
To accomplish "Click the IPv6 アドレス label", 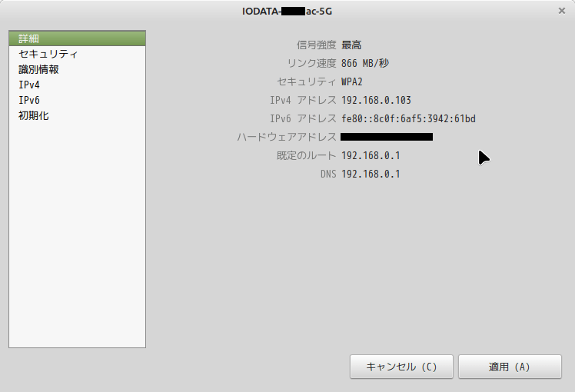I will 304,119.
